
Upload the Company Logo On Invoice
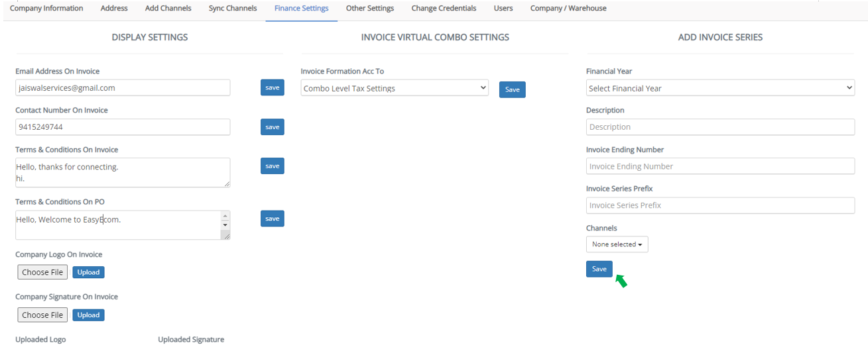(x=88, y=272)
